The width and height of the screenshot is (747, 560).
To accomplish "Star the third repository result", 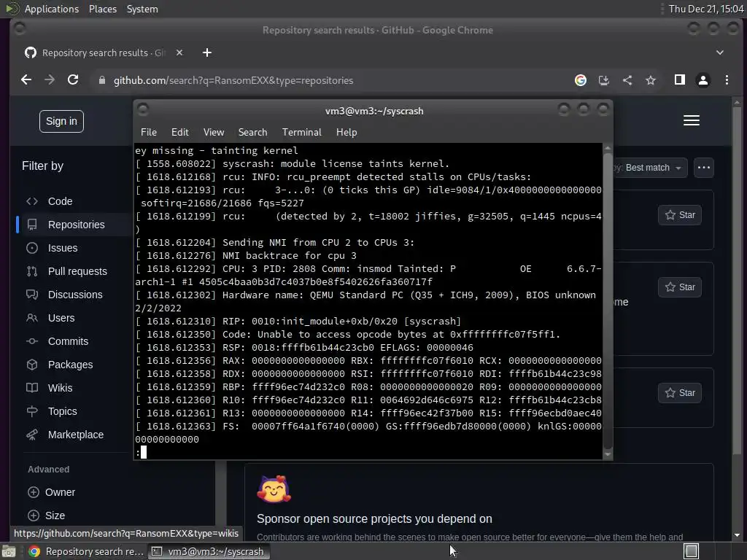I will pyautogui.click(x=680, y=393).
